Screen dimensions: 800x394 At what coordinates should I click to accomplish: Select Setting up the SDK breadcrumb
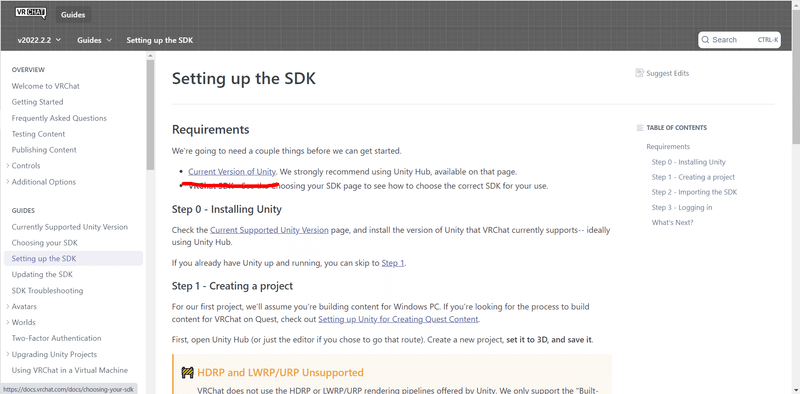pos(160,40)
